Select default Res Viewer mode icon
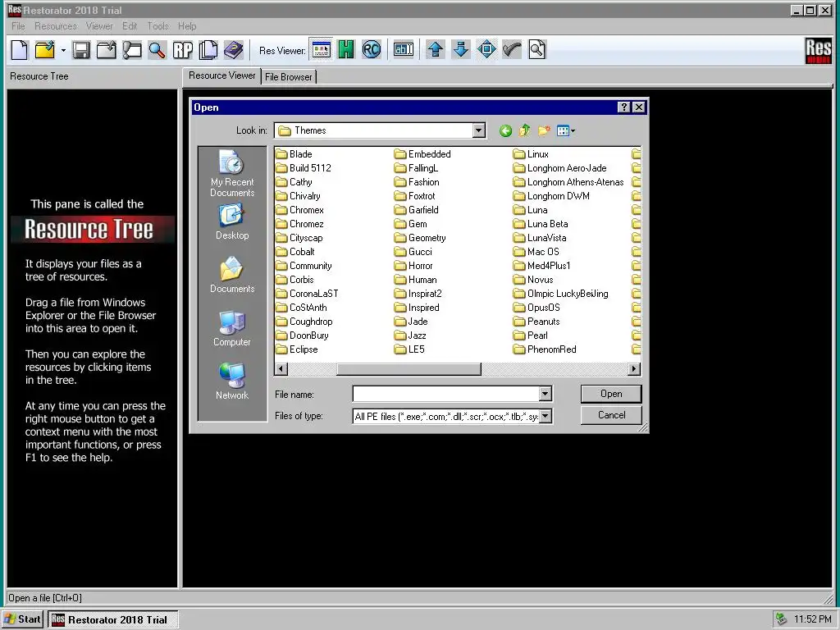The height and width of the screenshot is (630, 840). 322,50
